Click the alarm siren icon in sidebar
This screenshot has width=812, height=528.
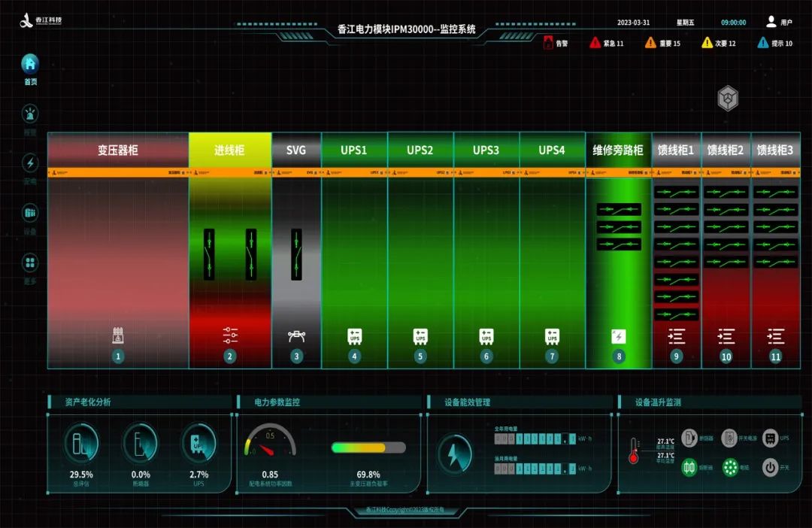pos(30,114)
